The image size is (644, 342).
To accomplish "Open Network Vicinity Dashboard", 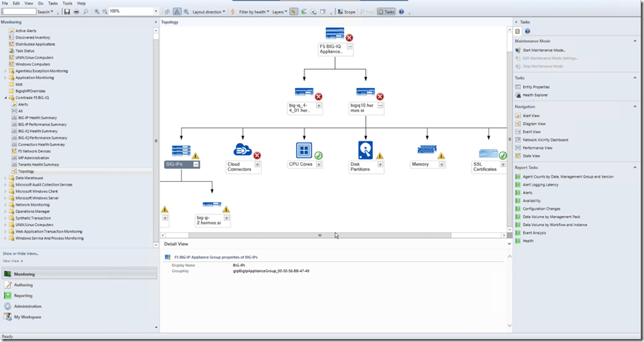I will click(545, 139).
